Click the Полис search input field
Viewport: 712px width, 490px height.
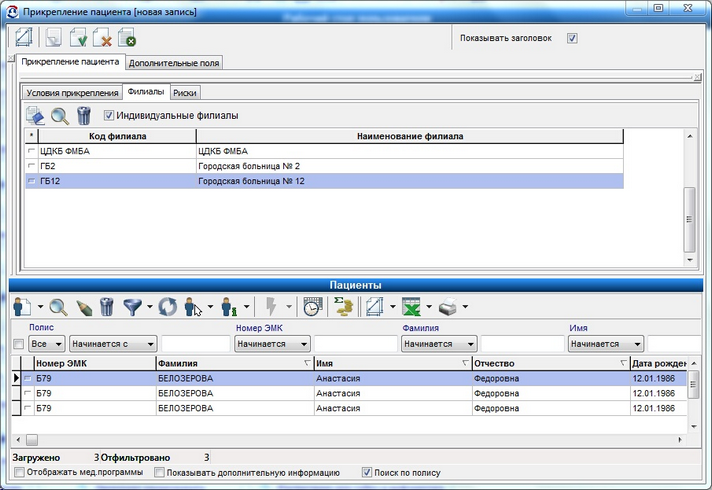[196, 344]
